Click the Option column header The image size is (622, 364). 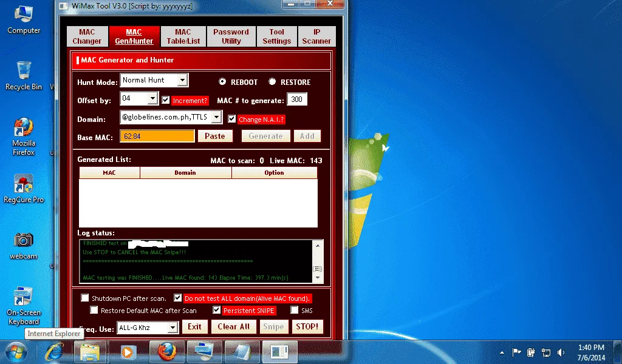(x=275, y=173)
